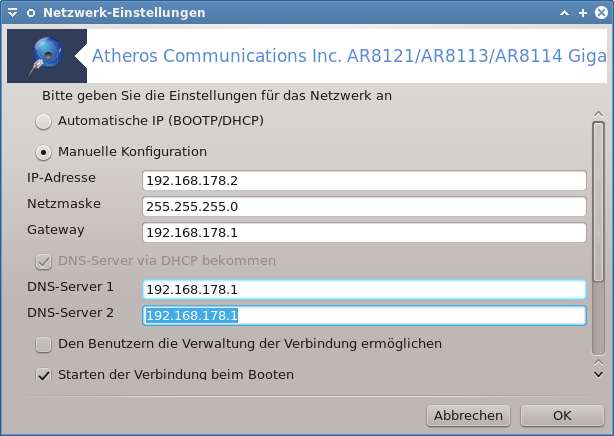
Task: Click the Gateway input field
Action: [x=364, y=233]
